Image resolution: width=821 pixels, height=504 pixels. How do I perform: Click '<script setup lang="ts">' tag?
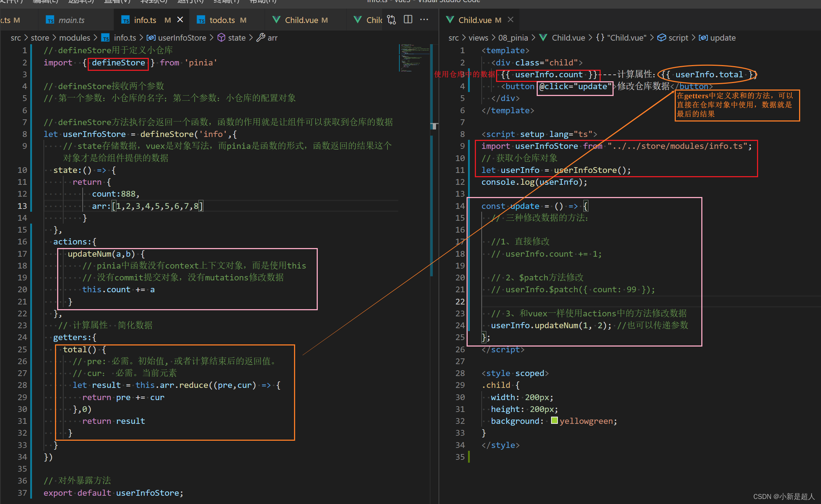(539, 134)
